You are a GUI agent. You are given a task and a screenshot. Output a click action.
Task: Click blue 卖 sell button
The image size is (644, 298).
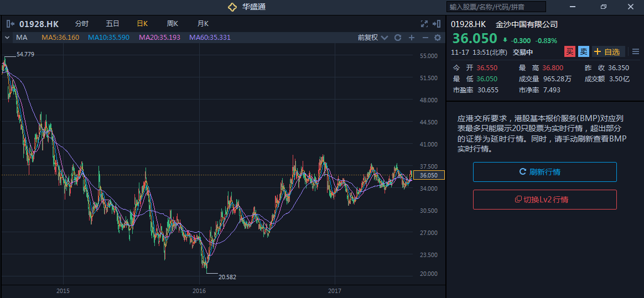pos(583,52)
